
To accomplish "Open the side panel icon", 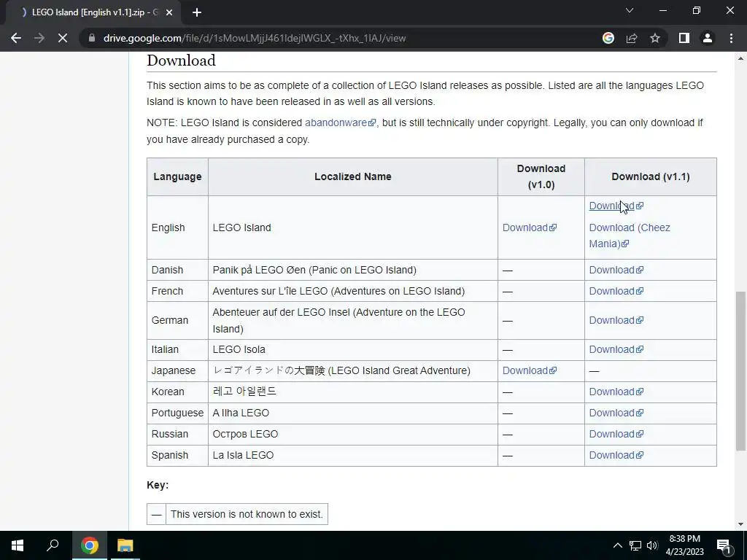I will [684, 38].
